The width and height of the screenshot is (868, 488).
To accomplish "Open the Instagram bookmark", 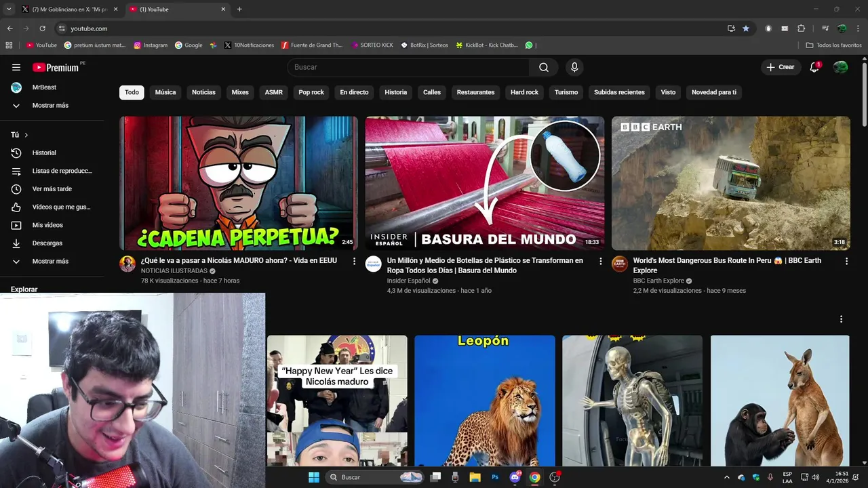I will [151, 45].
